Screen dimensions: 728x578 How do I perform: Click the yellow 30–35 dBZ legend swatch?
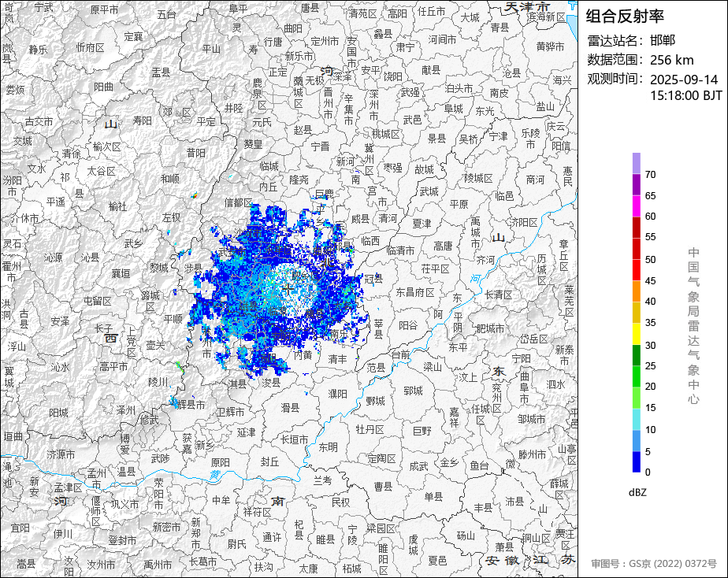pos(637,334)
